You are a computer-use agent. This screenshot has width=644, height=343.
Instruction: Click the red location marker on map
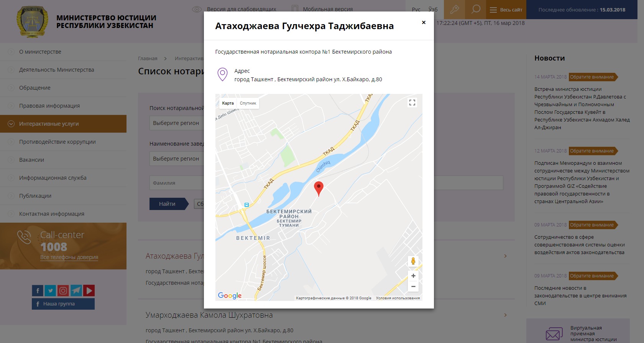[x=319, y=189]
